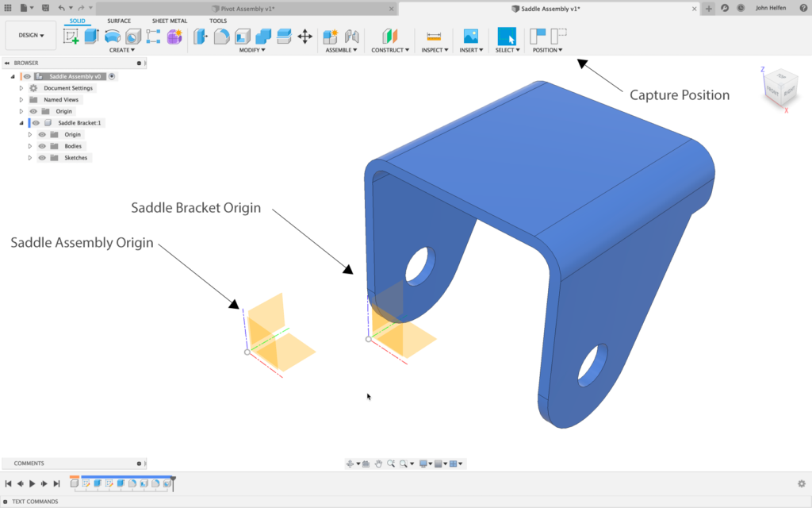812x508 pixels.
Task: Open the INSPECT dropdown menu
Action: tap(435, 50)
